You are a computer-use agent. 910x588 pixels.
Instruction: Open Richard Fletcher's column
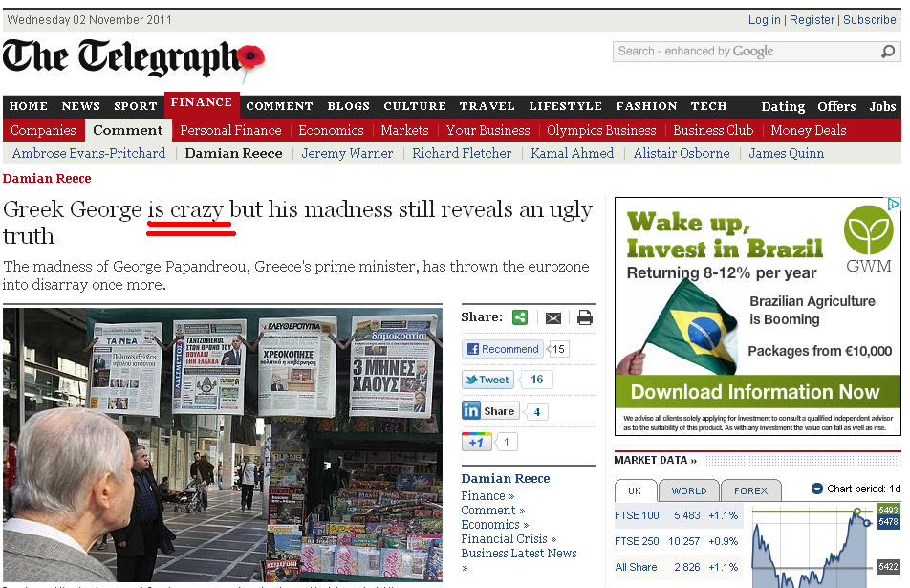[x=462, y=153]
